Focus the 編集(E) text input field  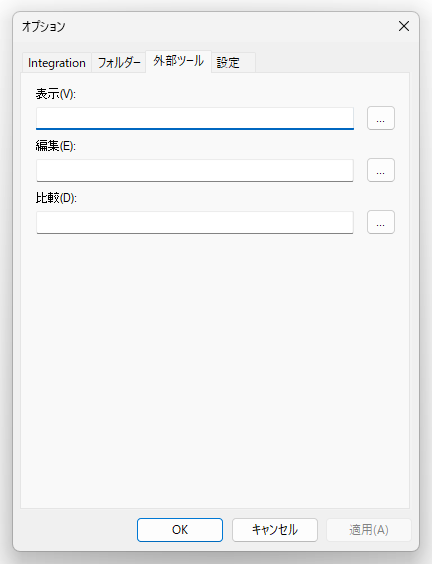click(x=195, y=170)
